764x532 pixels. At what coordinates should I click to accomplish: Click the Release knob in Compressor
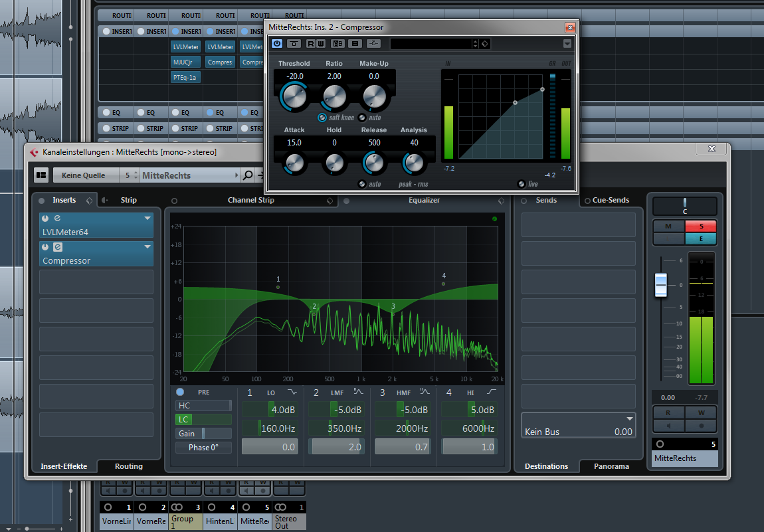pos(374,163)
